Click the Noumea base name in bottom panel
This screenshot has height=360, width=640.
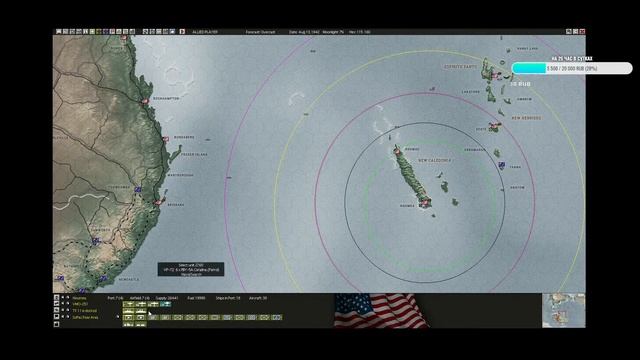click(x=79, y=298)
